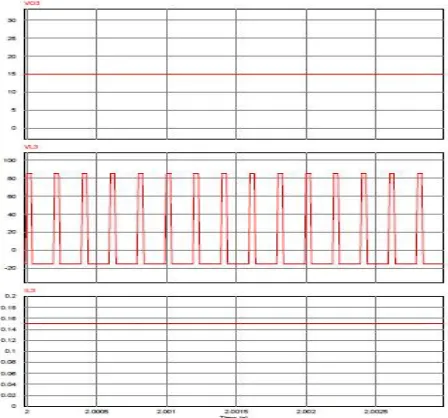Click the 25 tick label on VO3 axis

point(12,38)
